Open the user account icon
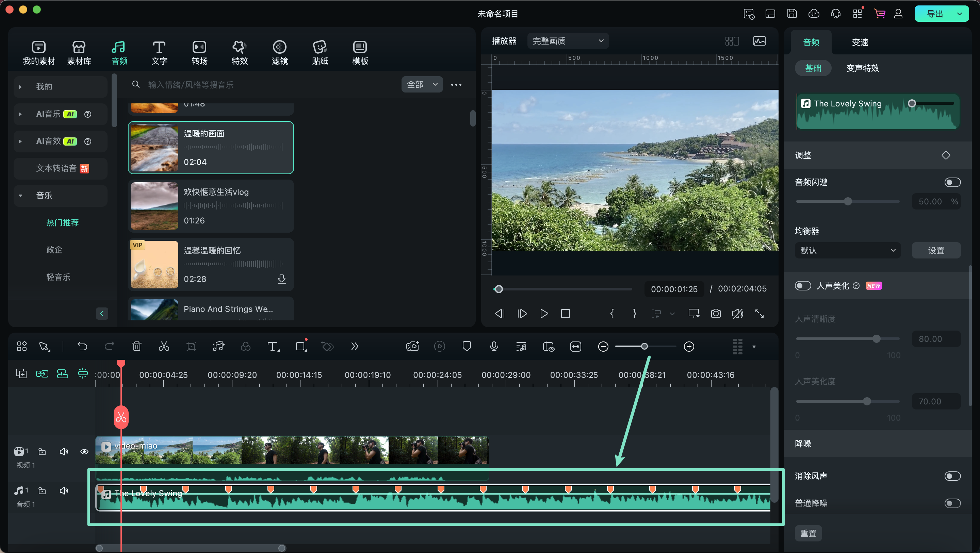The width and height of the screenshot is (980, 553). (x=898, y=14)
